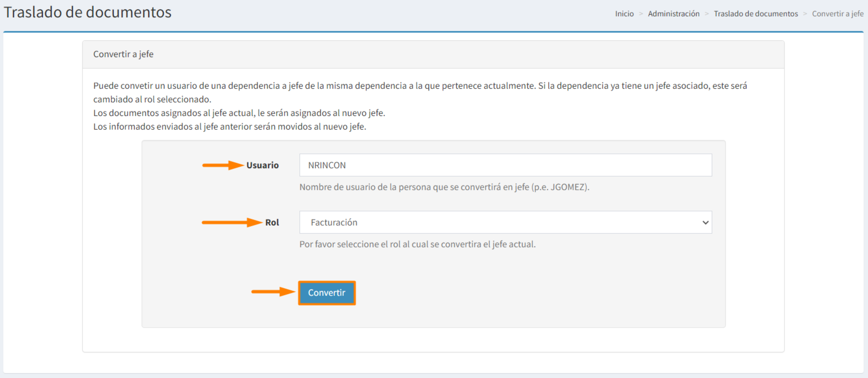The height and width of the screenshot is (378, 868).
Task: Click the line 'Los informados enviados al jefe anterior'
Action: (230, 127)
